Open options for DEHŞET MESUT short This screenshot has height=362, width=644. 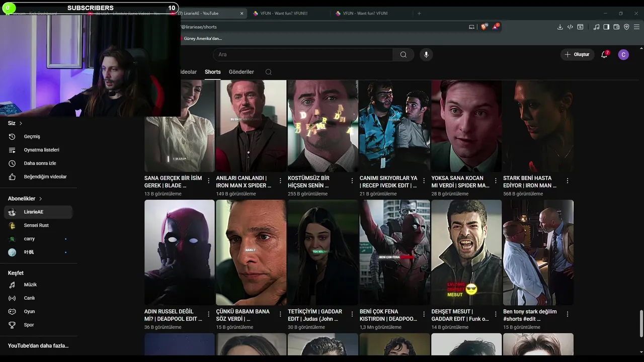[496, 314]
